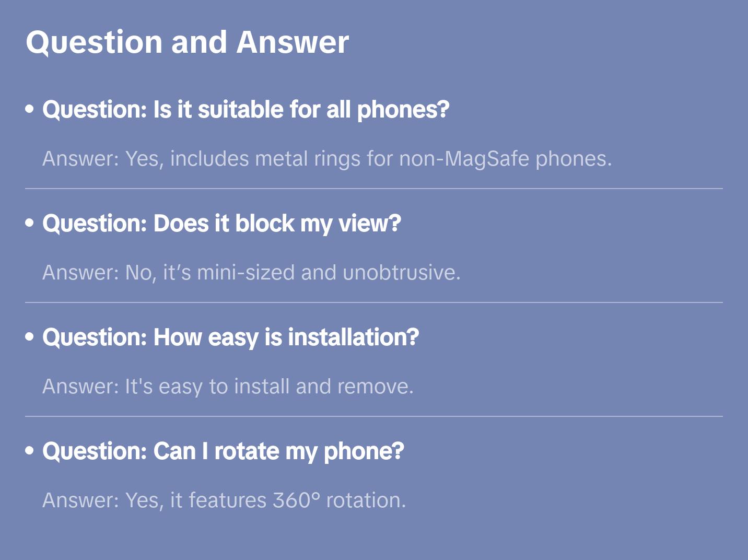Open question "Can I rotate my phone?"
This screenshot has height=560, width=748.
pos(223,451)
